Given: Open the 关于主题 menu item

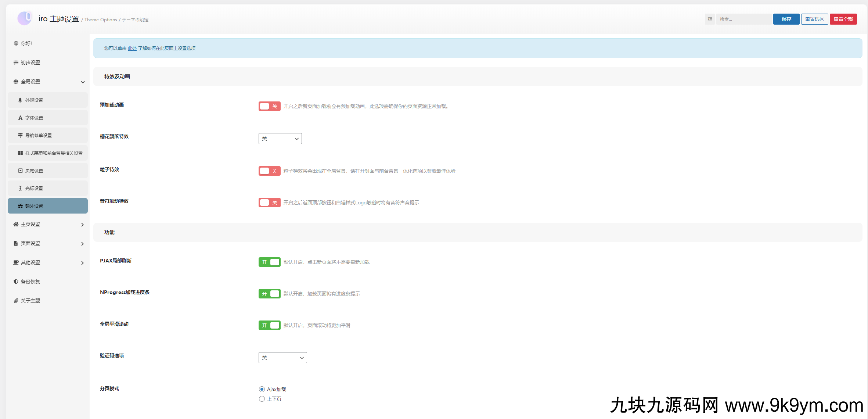Looking at the screenshot, I should [30, 301].
